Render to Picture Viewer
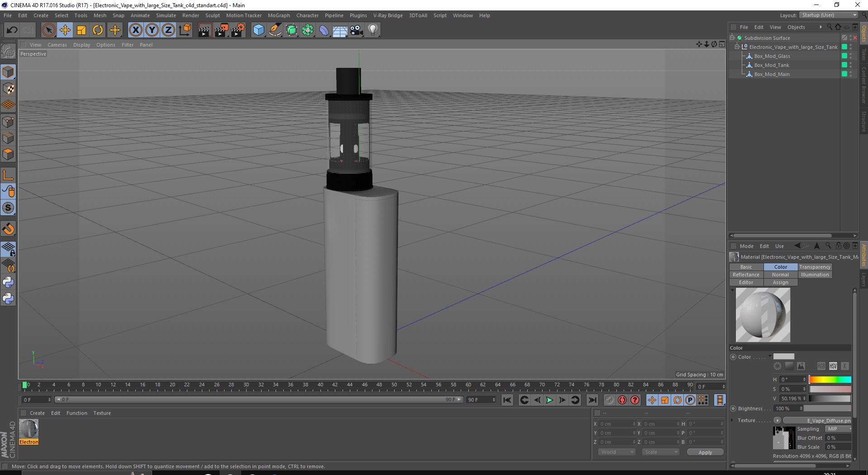The image size is (868, 475). pos(221,30)
